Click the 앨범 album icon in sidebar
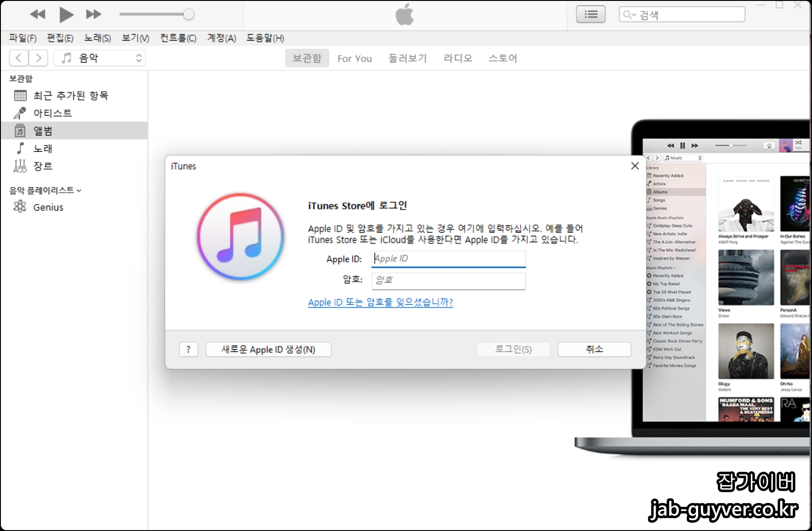Screen dimensions: 812x531 pyautogui.click(x=20, y=130)
